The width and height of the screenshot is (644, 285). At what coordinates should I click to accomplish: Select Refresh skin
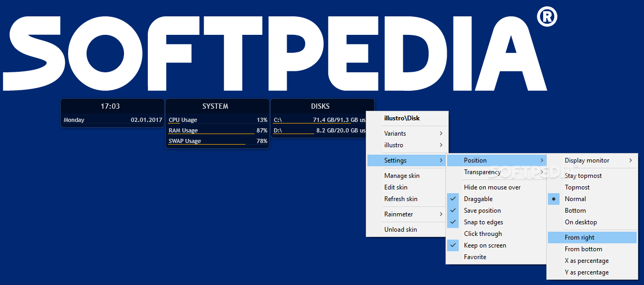[x=406, y=199]
